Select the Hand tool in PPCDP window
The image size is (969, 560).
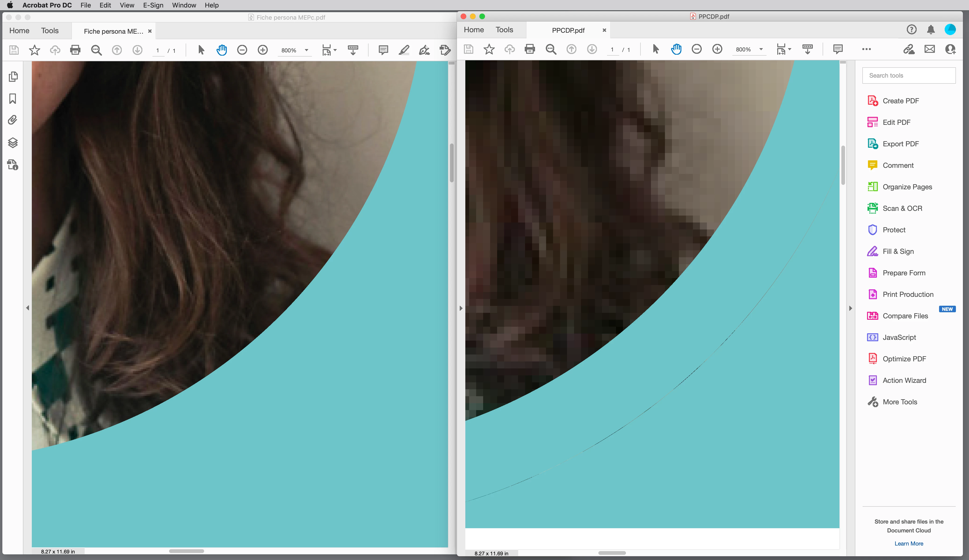pos(676,49)
